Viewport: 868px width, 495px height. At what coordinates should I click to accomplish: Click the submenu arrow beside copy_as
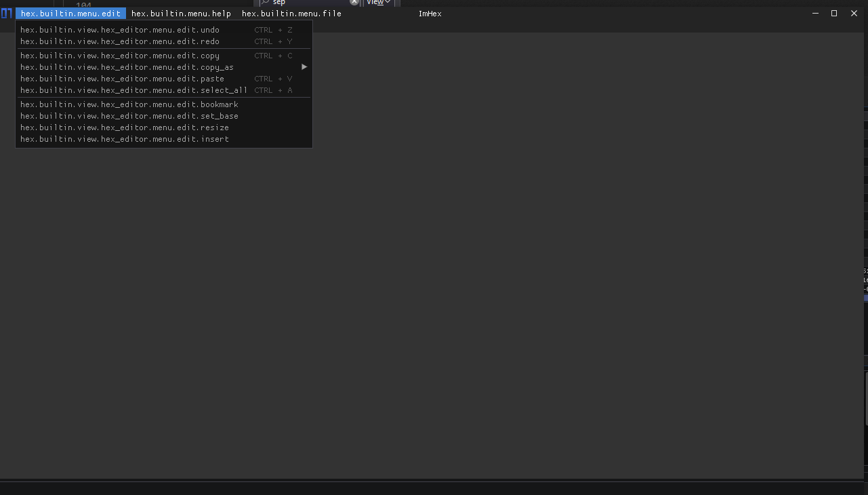pos(304,66)
